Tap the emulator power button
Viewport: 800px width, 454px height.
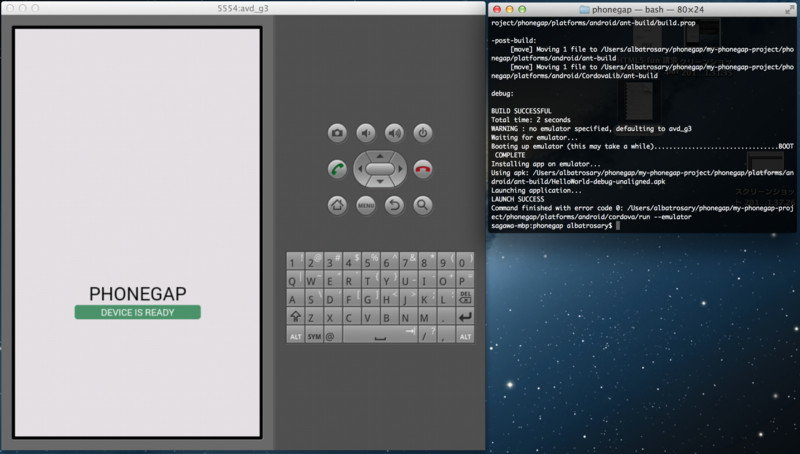[422, 133]
